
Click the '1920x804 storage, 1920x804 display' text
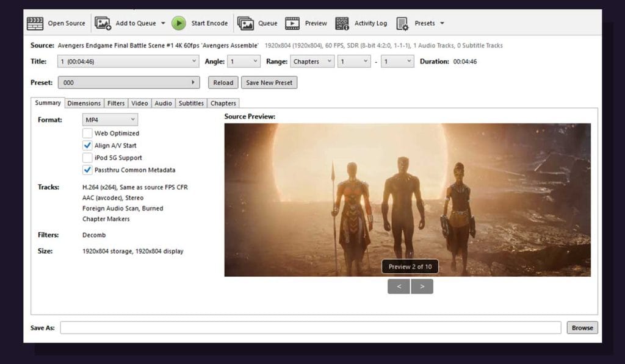tap(132, 251)
